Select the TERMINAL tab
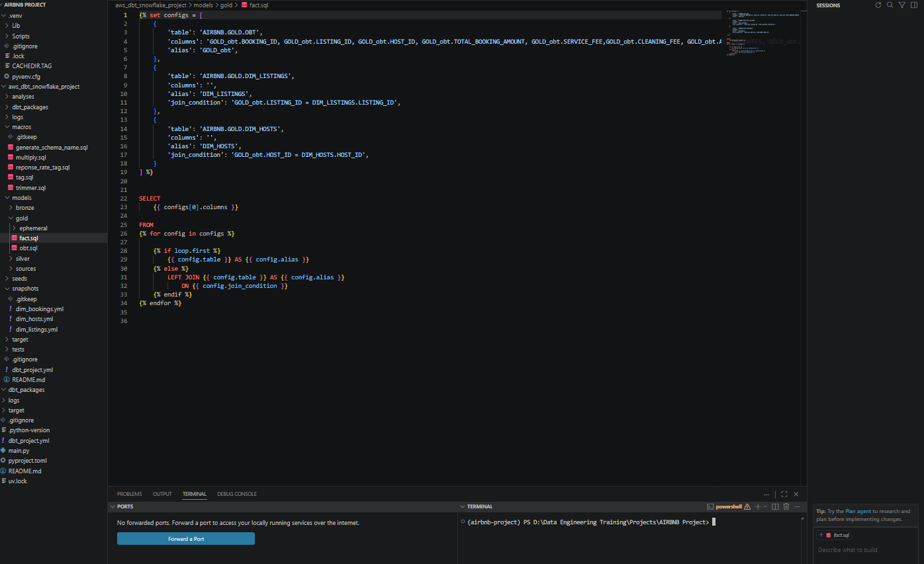Screen dimensions: 924x564 click(195, 494)
